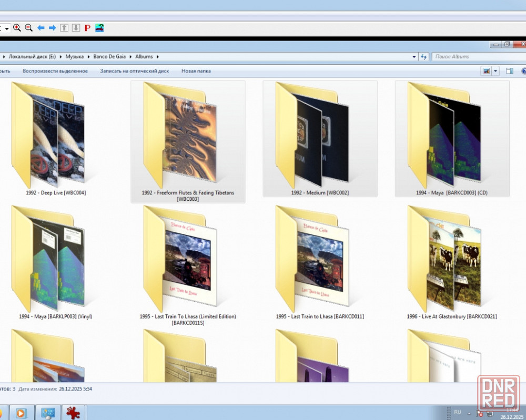Click the refresh button beside address bar
526x420 pixels.
[423, 57]
